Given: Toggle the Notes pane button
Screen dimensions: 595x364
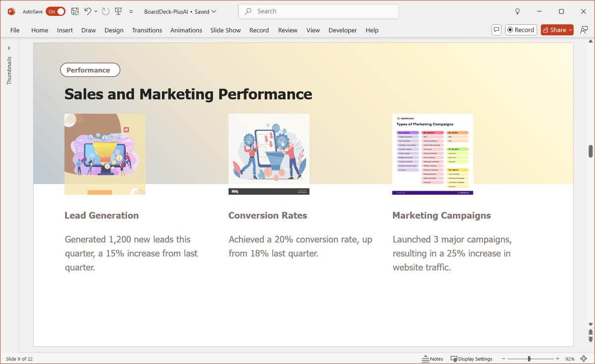Looking at the screenshot, I should 433,359.
